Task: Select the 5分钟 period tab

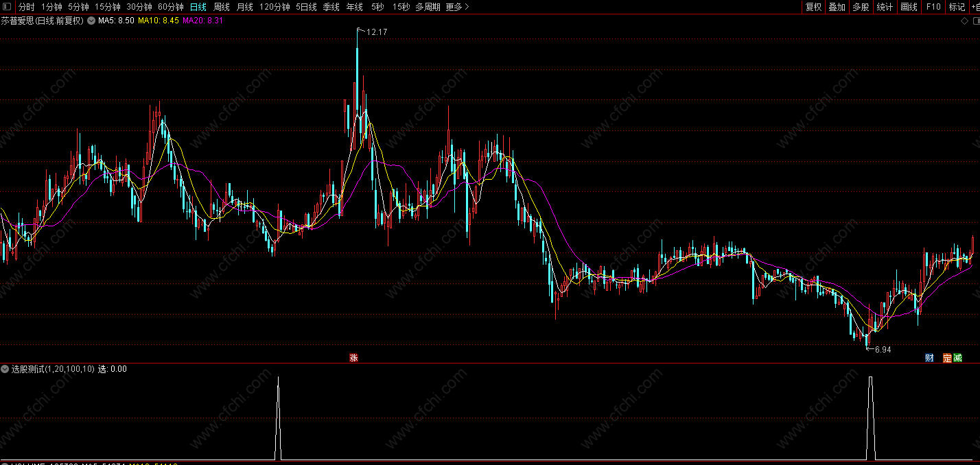Action: pyautogui.click(x=78, y=7)
